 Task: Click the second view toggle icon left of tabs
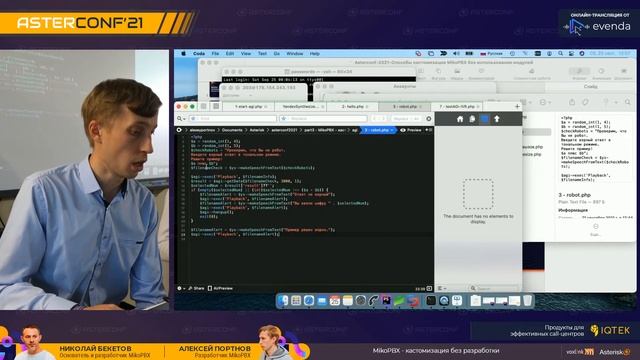(216, 106)
